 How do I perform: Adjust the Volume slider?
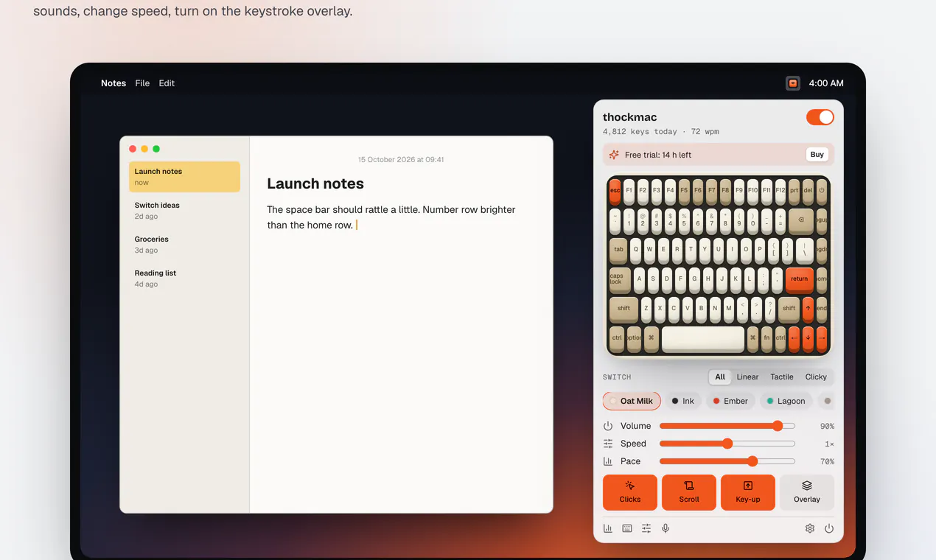[727, 426]
